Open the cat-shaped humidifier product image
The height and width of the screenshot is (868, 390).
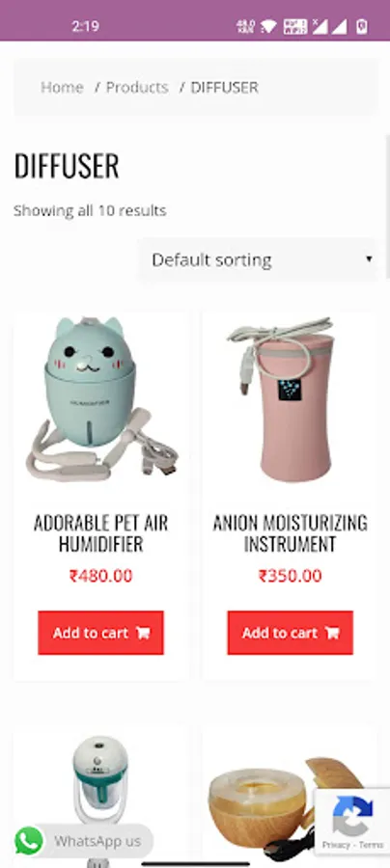click(x=101, y=398)
